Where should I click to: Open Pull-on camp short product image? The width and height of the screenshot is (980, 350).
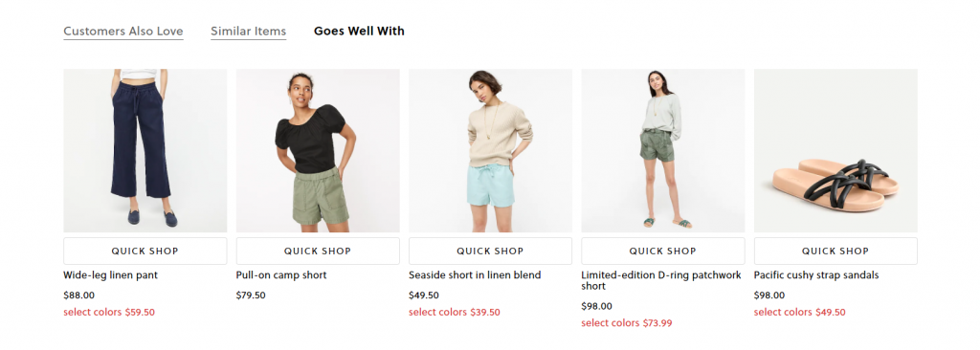318,151
